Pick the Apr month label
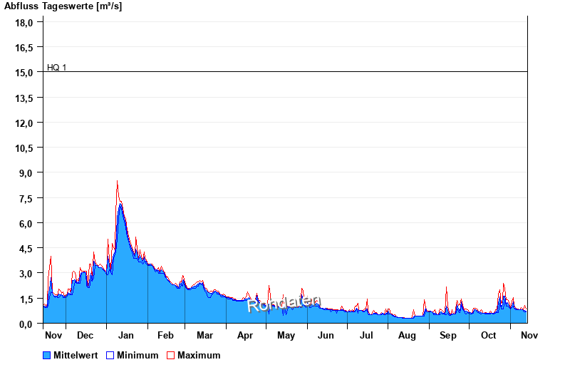 [x=245, y=335]
